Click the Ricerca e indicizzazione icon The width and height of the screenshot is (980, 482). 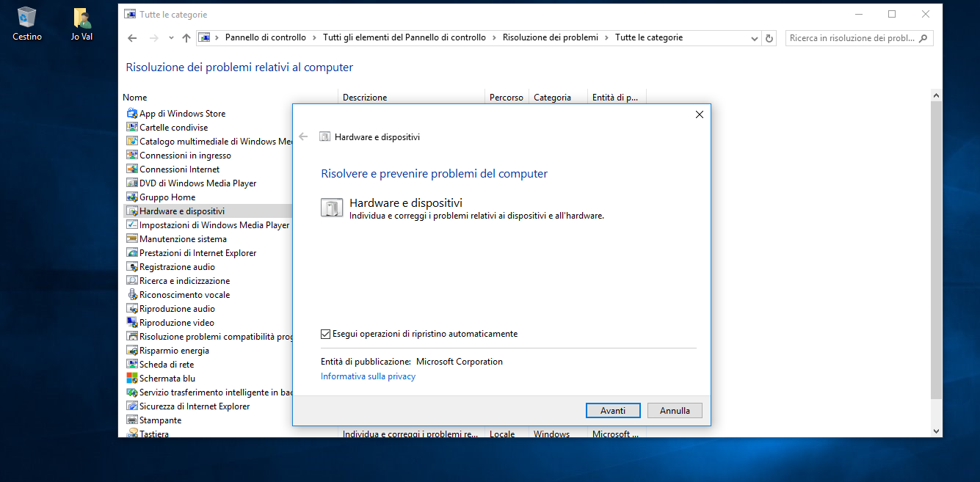[x=132, y=281]
